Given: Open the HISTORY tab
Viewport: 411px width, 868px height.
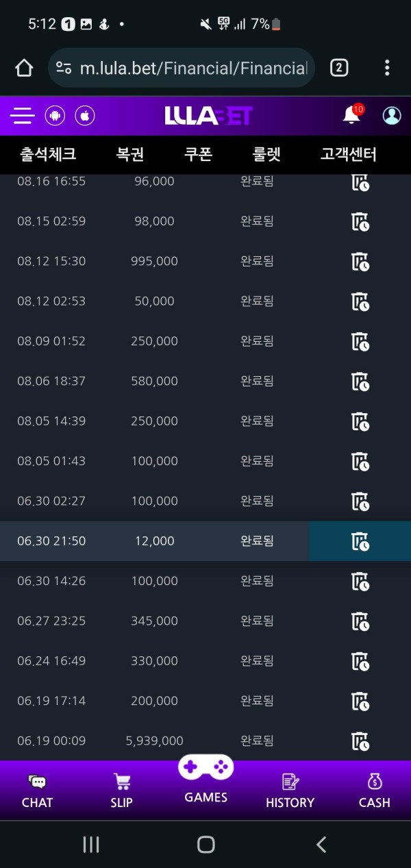Looking at the screenshot, I should tap(290, 792).
